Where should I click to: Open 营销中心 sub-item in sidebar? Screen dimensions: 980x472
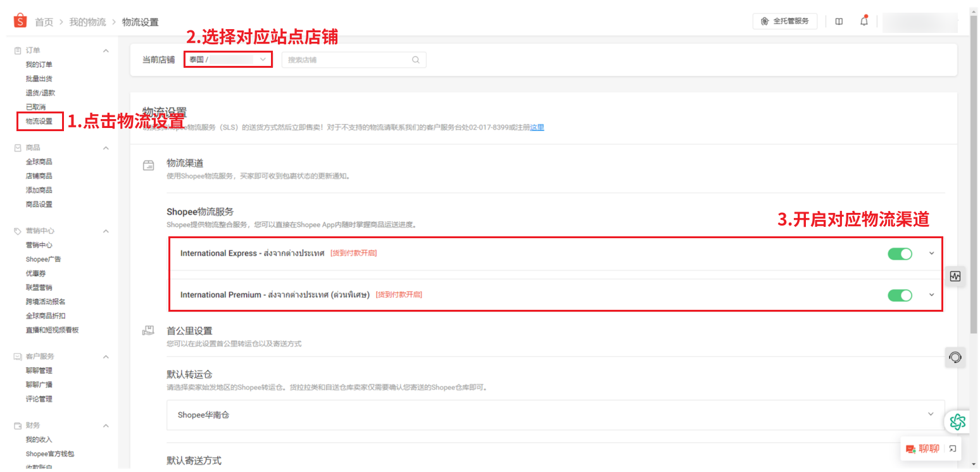pyautogui.click(x=39, y=245)
